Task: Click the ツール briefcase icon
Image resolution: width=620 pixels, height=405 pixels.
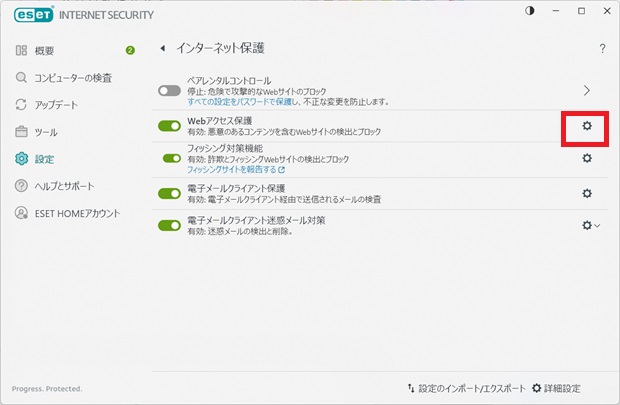Action: click(21, 131)
